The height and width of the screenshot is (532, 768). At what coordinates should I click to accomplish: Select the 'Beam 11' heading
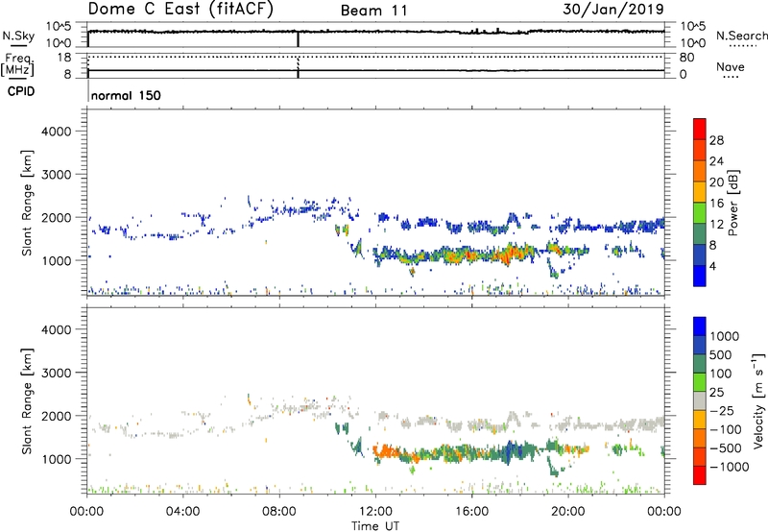click(x=373, y=11)
